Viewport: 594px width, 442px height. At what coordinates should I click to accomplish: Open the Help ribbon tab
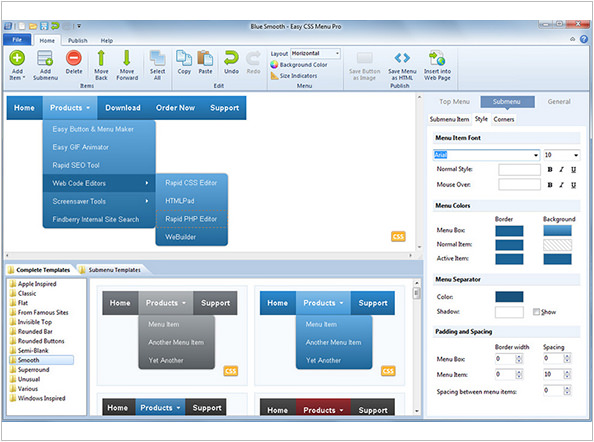[106, 41]
